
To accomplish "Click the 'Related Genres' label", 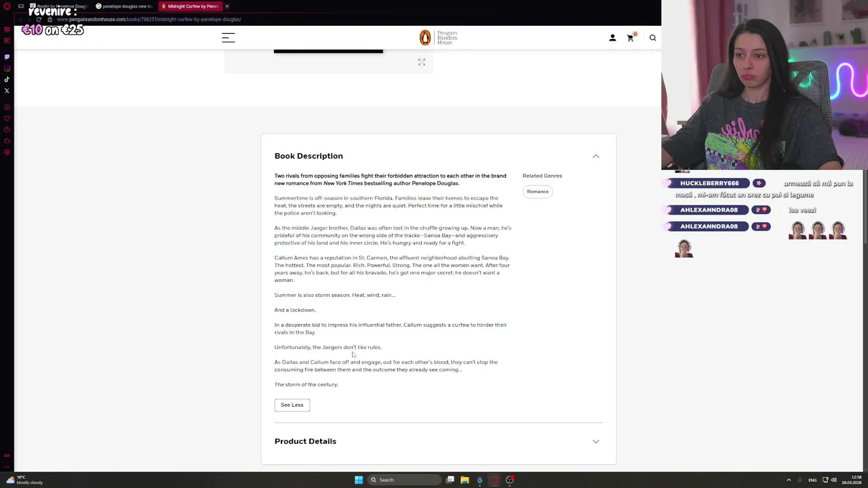I will [x=542, y=176].
